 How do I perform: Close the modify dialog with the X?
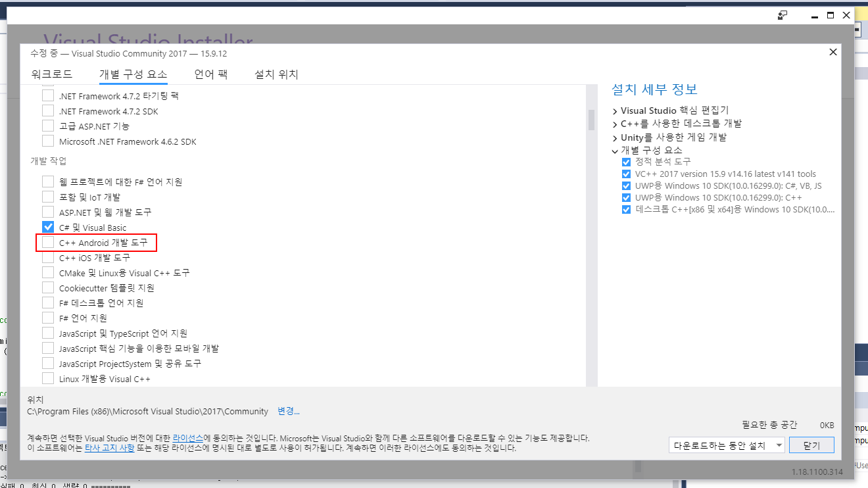point(833,52)
